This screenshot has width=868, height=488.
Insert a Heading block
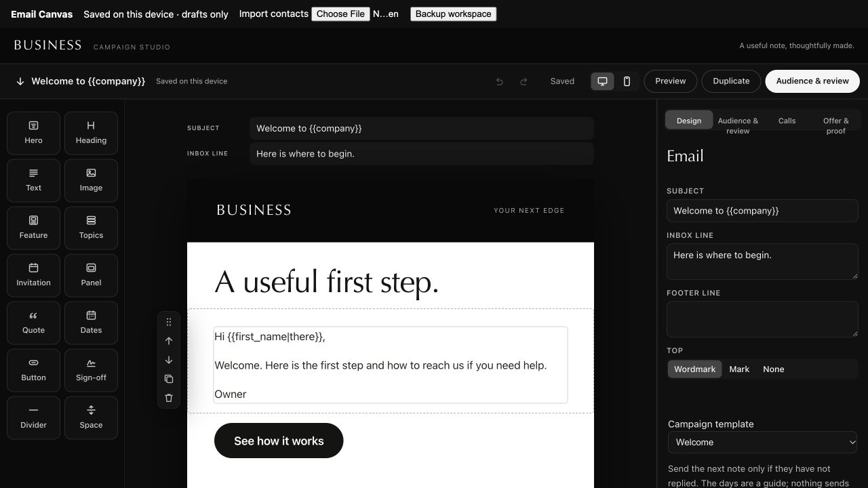click(x=91, y=133)
